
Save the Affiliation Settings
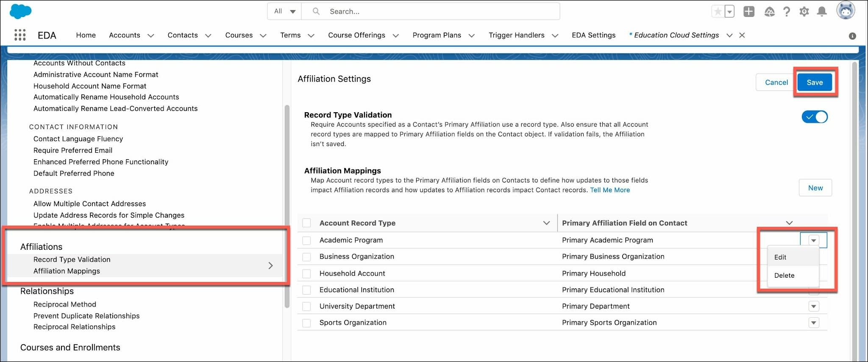click(815, 83)
